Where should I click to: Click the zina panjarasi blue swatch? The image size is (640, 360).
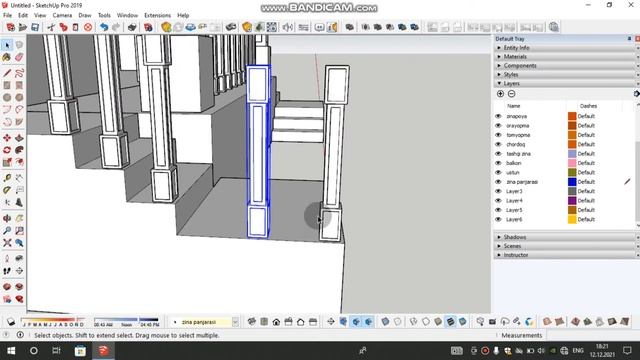572,182
